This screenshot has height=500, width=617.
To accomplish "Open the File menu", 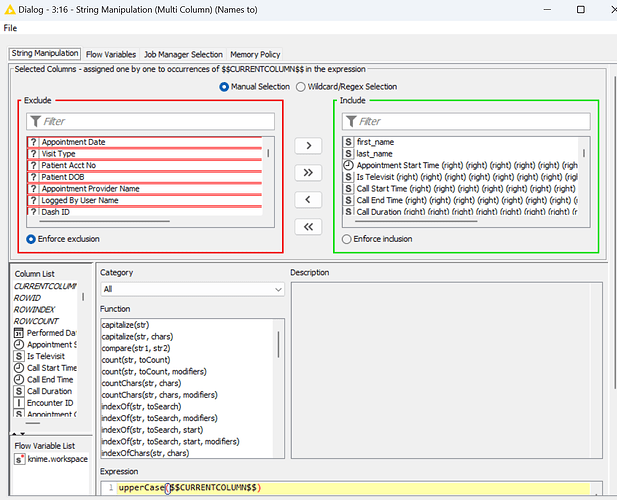I will click(10, 28).
